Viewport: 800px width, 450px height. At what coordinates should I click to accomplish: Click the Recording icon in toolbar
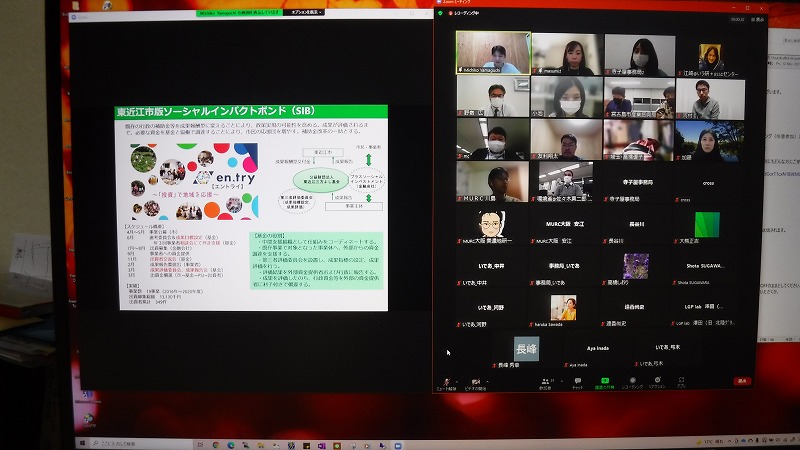633,384
